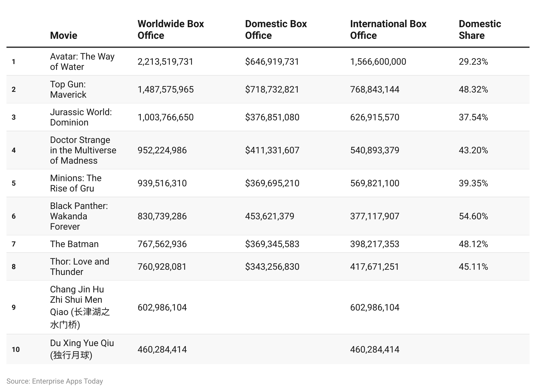536x392 pixels.
Task: Select Black Panther: Wakanda Forever title
Action: pyautogui.click(x=79, y=216)
